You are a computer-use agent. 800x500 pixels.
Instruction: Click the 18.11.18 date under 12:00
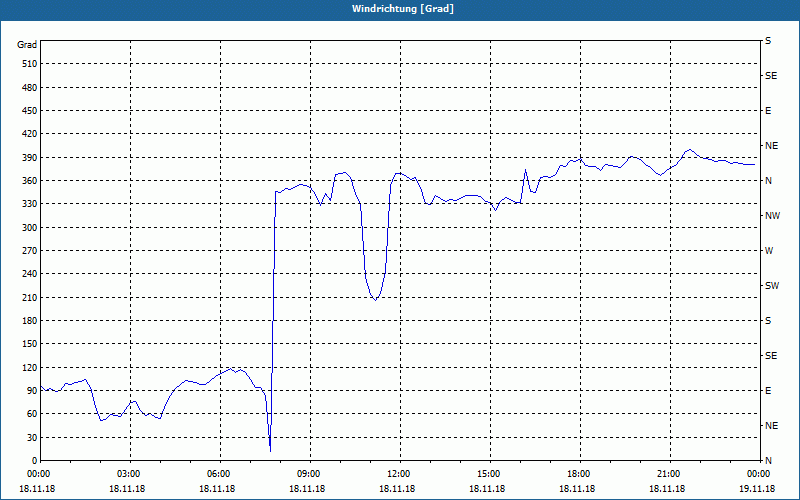397,488
